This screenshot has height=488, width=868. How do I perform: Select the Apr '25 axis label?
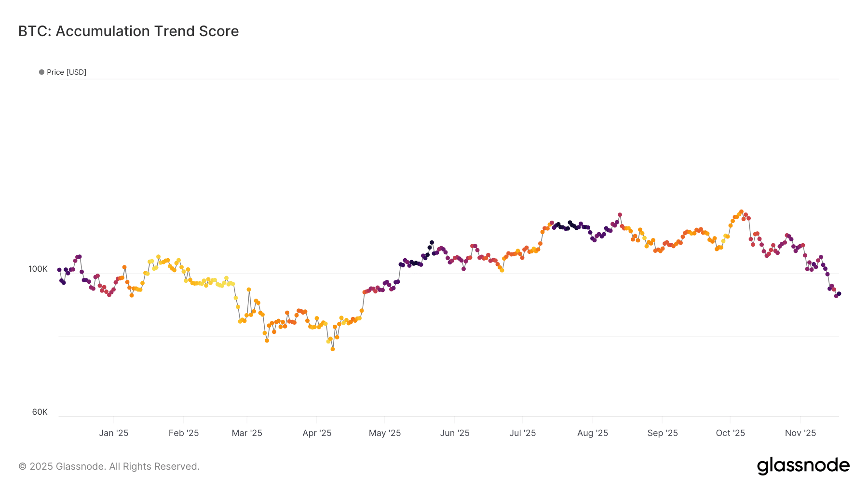pyautogui.click(x=317, y=433)
